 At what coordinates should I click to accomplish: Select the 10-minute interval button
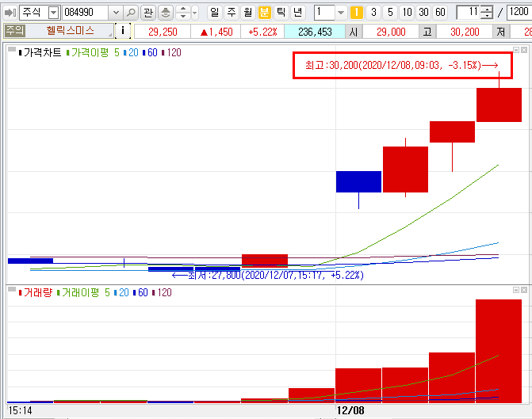[407, 13]
